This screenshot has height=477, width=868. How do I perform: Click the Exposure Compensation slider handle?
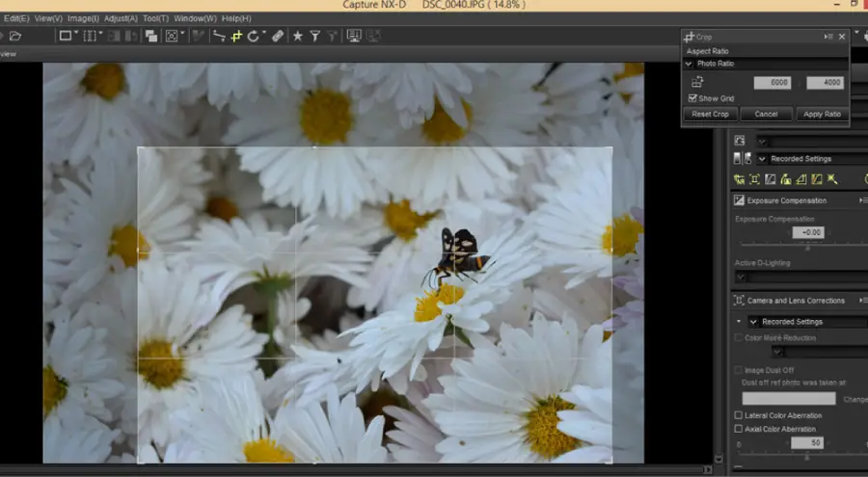click(807, 247)
